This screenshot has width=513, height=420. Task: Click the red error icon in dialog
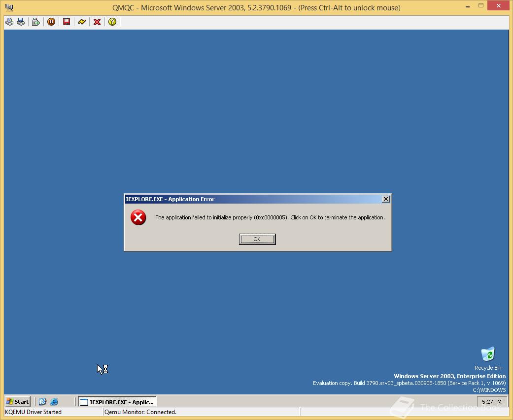138,217
